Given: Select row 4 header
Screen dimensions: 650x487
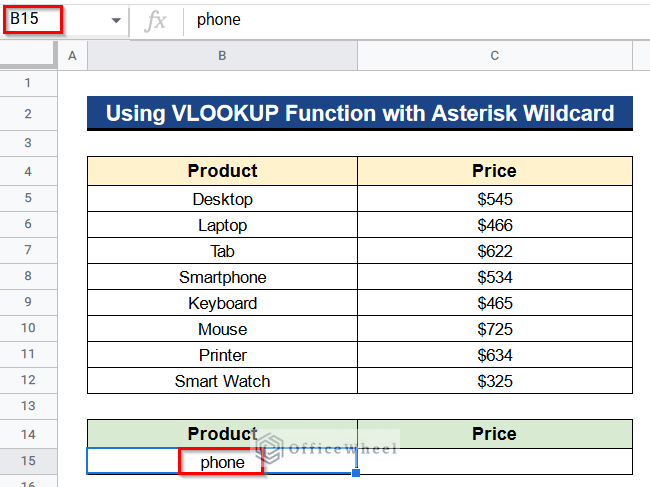Looking at the screenshot, I should (28, 171).
